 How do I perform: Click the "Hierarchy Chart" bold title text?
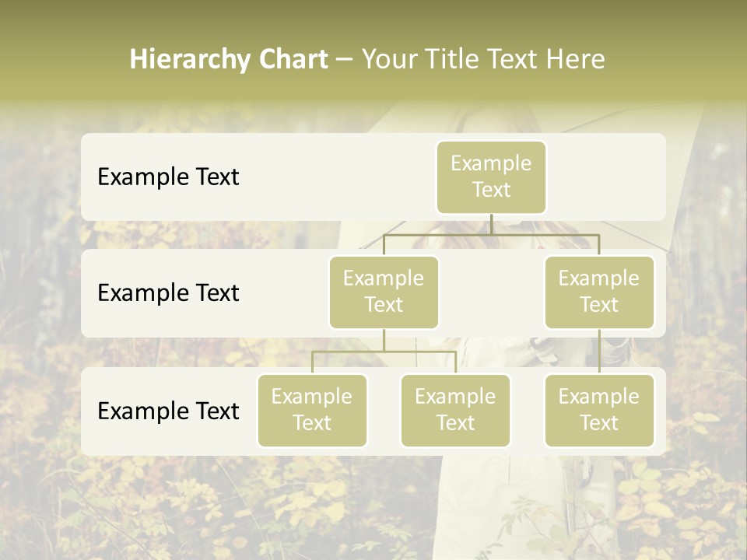(x=228, y=59)
